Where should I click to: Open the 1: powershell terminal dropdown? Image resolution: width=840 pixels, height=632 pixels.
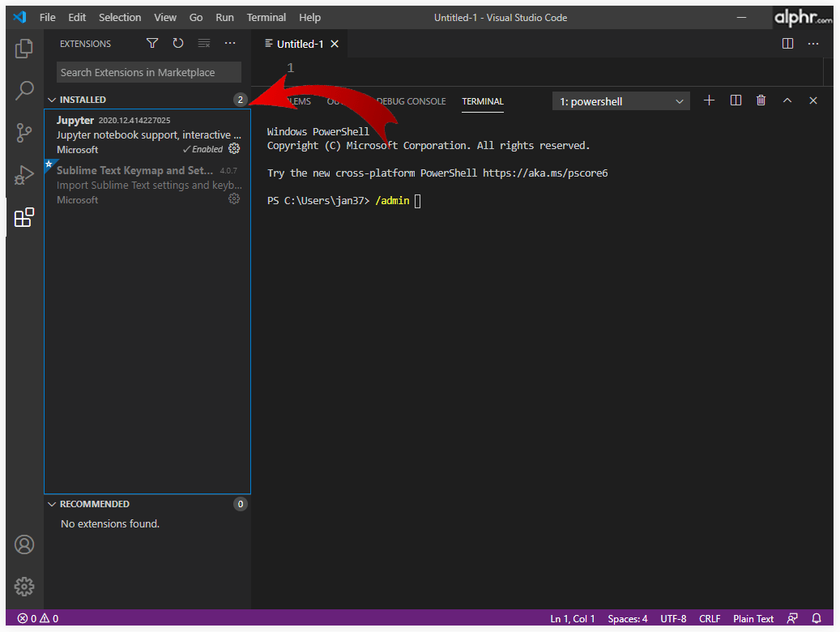pos(620,100)
